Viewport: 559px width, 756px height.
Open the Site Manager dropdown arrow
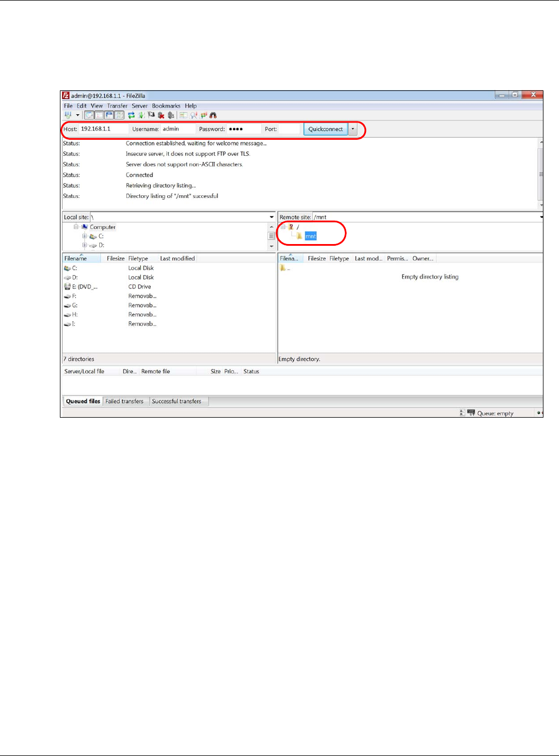tap(78, 115)
